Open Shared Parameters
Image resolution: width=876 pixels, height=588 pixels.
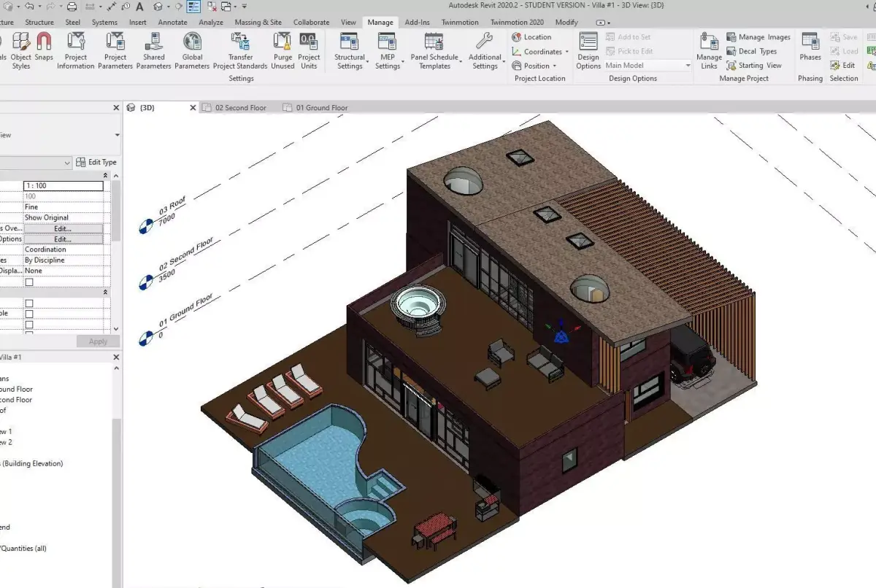(154, 51)
